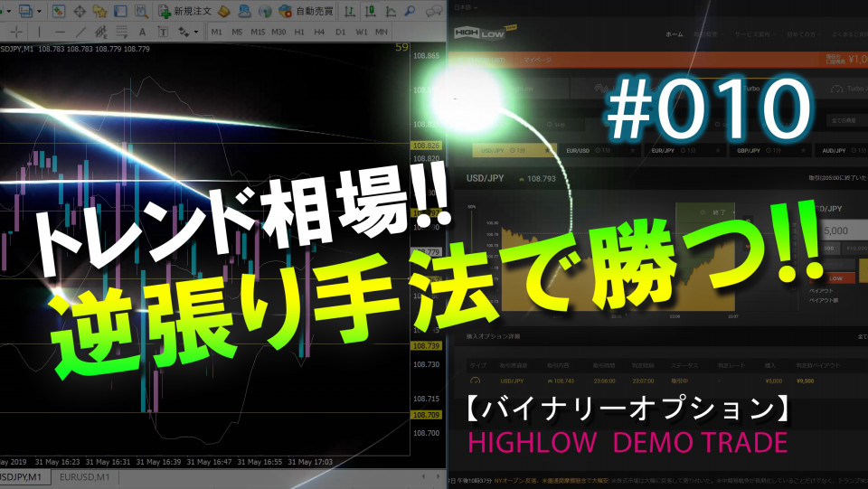Screen dimensions: 868x489
Task: Set the W1 timeframe
Action: coord(361,32)
